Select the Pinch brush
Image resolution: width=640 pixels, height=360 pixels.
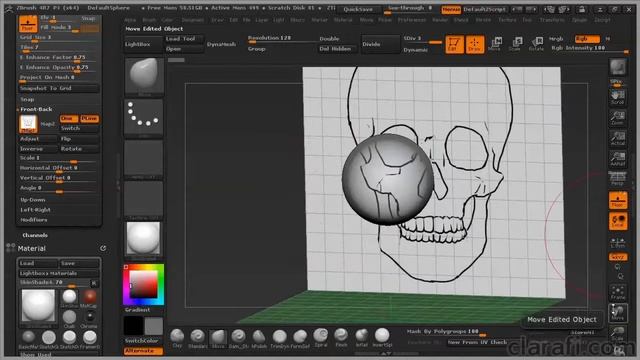341,338
